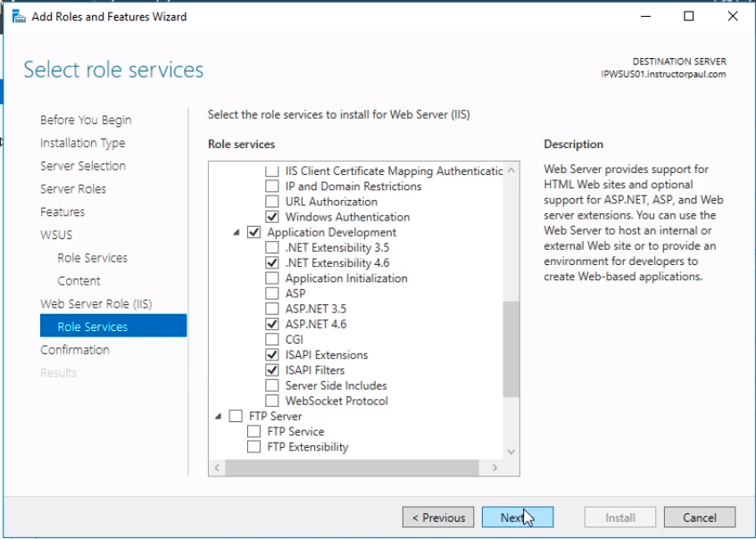Click horizontal scrollbar thumb in role list
756x539 pixels.
(352, 468)
